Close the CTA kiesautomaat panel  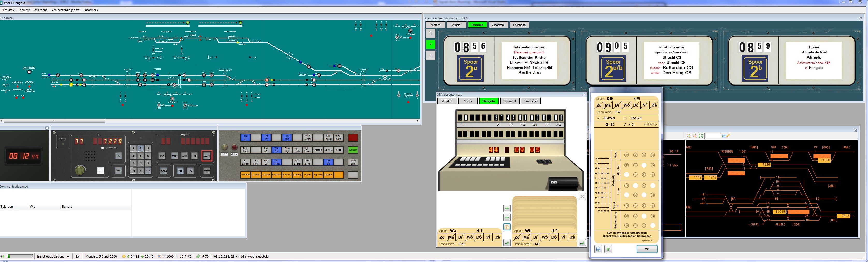[584, 95]
